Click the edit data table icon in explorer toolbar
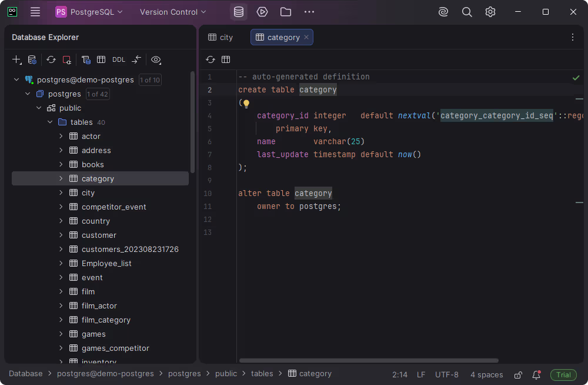 coord(101,59)
